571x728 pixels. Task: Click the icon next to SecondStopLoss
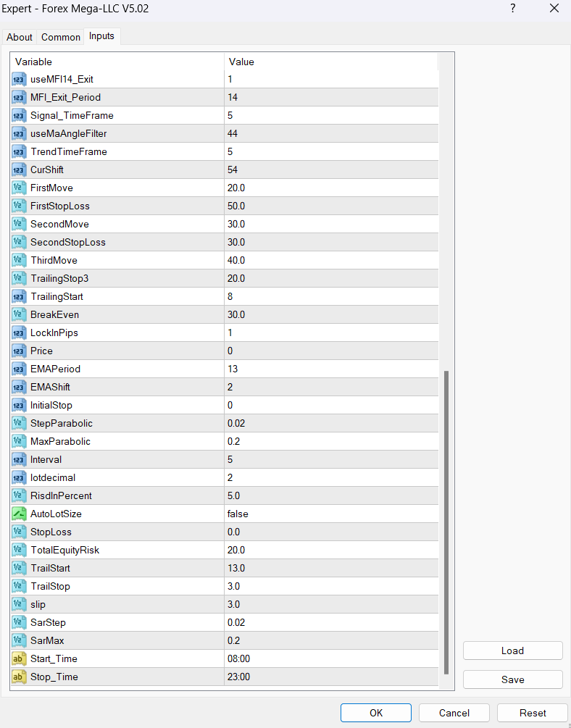[19, 243]
